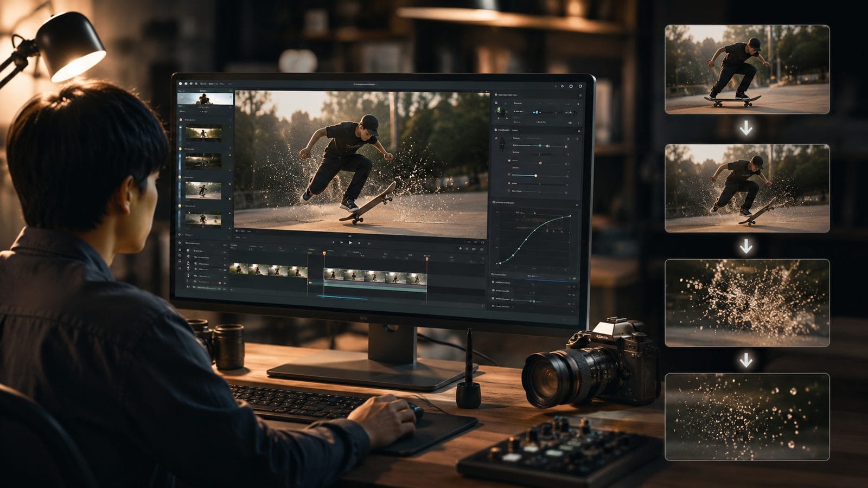
Task: Select the top preview thumbnail in media panel
Action: pos(205,99)
